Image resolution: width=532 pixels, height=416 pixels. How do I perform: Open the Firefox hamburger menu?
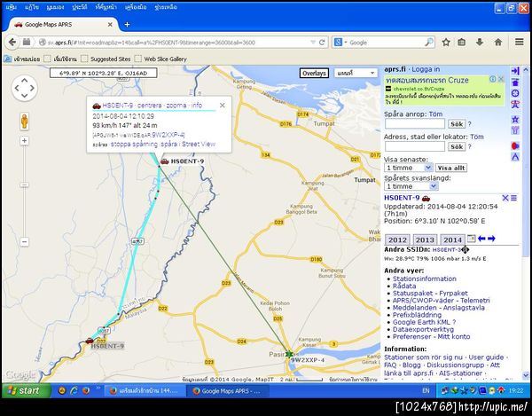tap(519, 42)
